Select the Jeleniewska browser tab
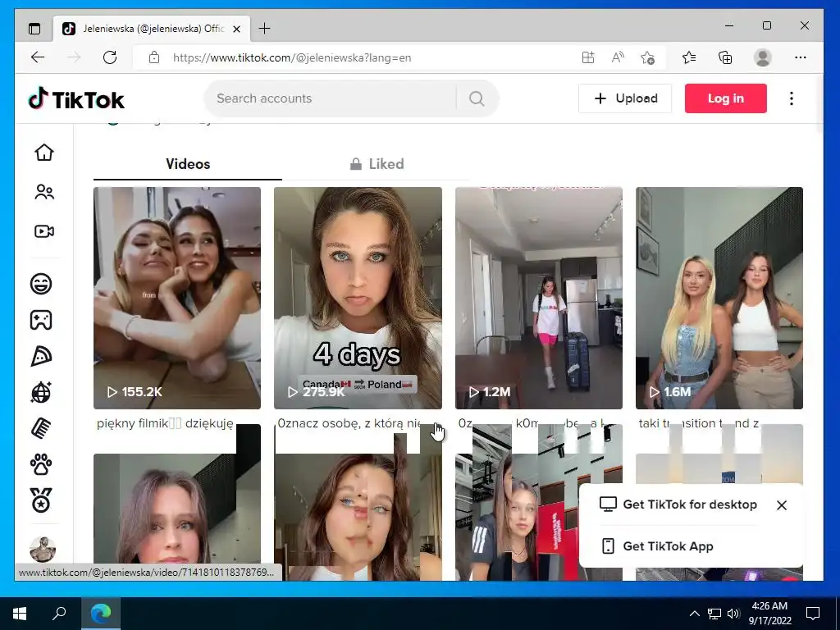The image size is (840, 630). (152, 29)
